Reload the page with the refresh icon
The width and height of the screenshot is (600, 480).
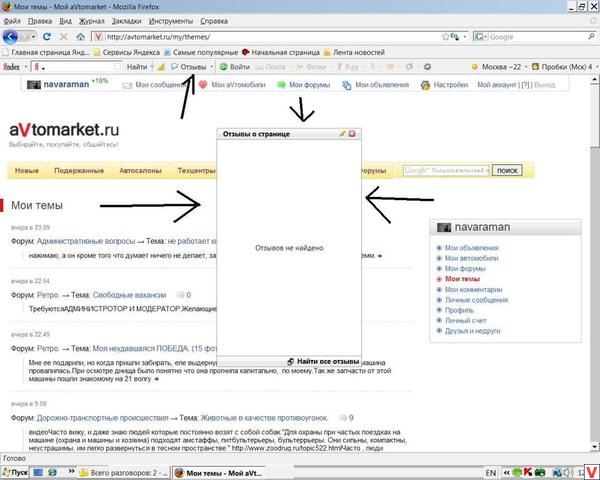tap(47, 37)
